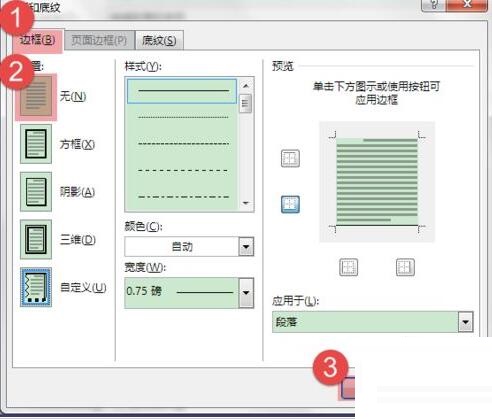Select the 无(N) no-border setting icon
This screenshot has height=419, width=492.
coord(36,97)
